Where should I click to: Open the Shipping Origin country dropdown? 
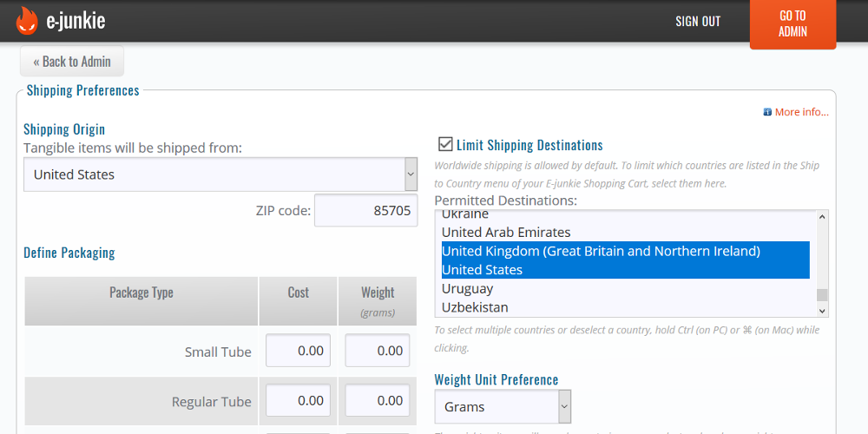click(220, 174)
